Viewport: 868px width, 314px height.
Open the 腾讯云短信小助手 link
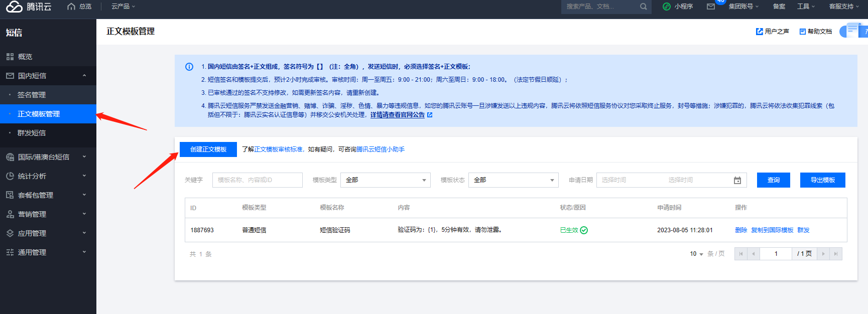click(x=381, y=149)
